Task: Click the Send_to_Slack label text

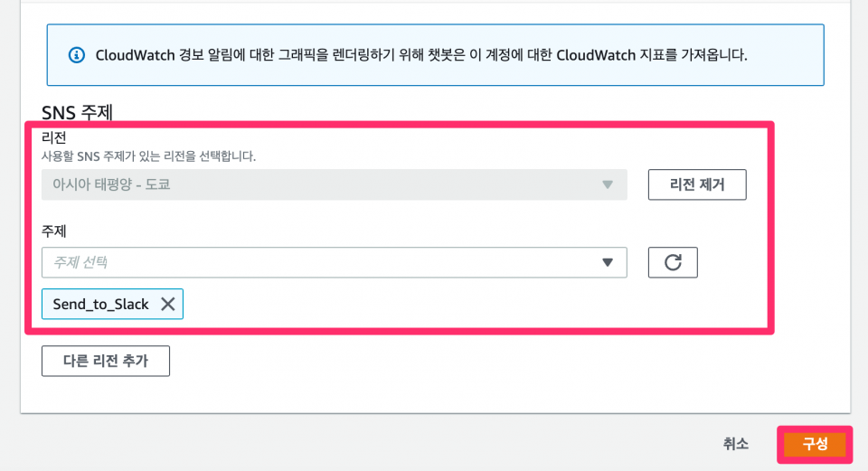Action: 100,305
